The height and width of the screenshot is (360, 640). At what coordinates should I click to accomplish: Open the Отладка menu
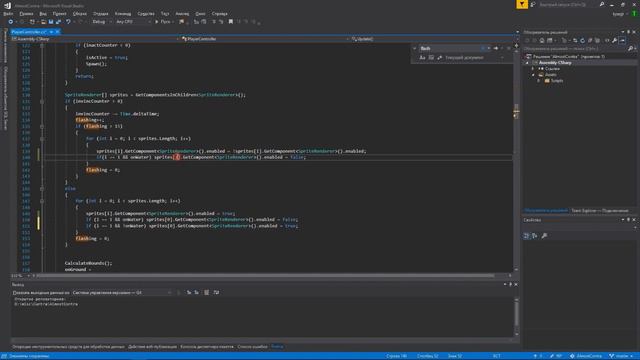pyautogui.click(x=100, y=13)
